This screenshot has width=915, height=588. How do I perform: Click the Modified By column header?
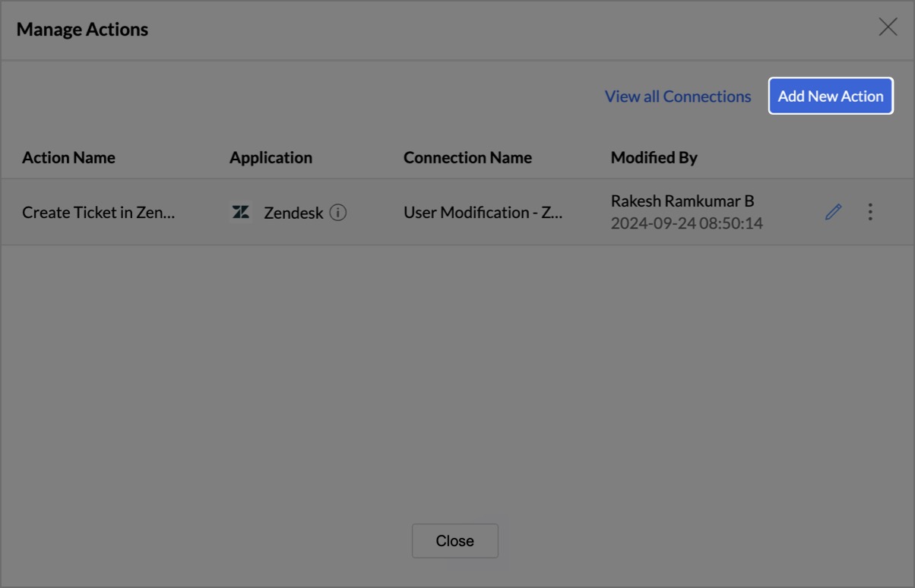click(654, 157)
